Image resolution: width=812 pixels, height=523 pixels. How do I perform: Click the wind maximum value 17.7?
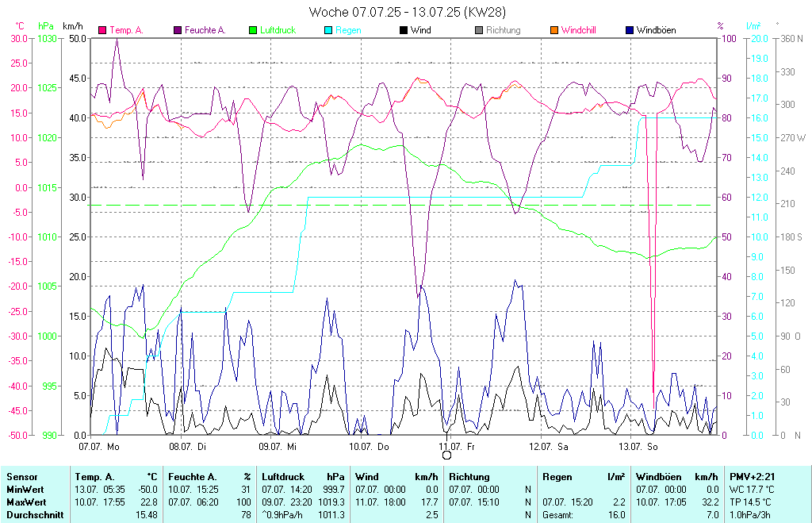(429, 502)
